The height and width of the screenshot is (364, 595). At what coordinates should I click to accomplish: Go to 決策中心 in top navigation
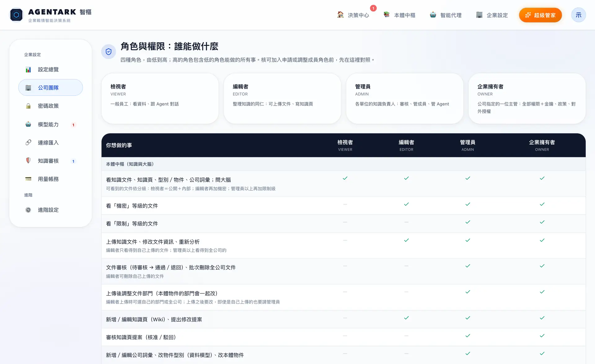coord(353,15)
